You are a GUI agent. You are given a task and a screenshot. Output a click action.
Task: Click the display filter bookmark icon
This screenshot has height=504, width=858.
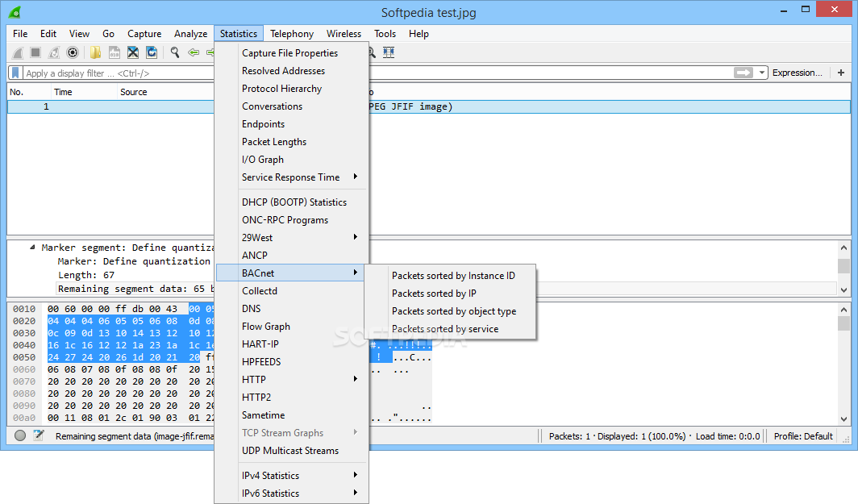(x=15, y=73)
